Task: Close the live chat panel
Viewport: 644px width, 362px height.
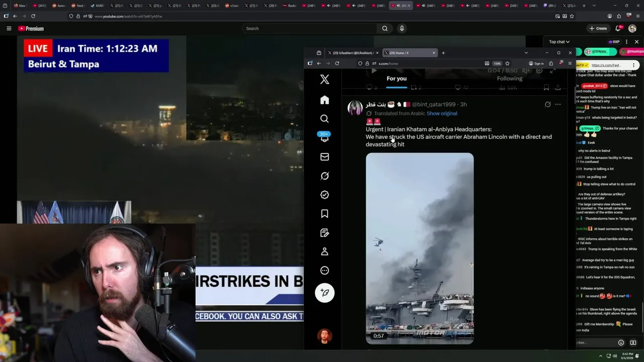Action: 636,42
